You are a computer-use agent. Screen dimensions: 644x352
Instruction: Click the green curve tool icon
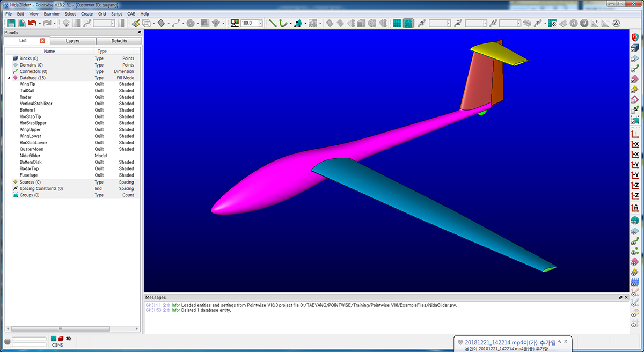[x=283, y=23]
